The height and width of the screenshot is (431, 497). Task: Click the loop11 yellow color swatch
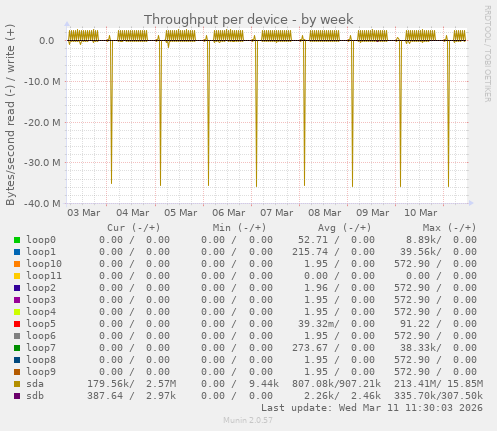tap(17, 276)
